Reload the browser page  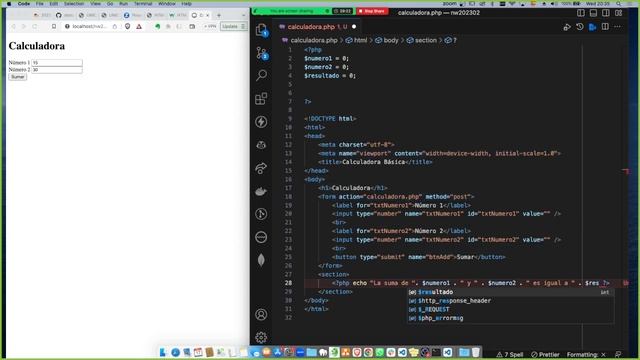click(35, 27)
